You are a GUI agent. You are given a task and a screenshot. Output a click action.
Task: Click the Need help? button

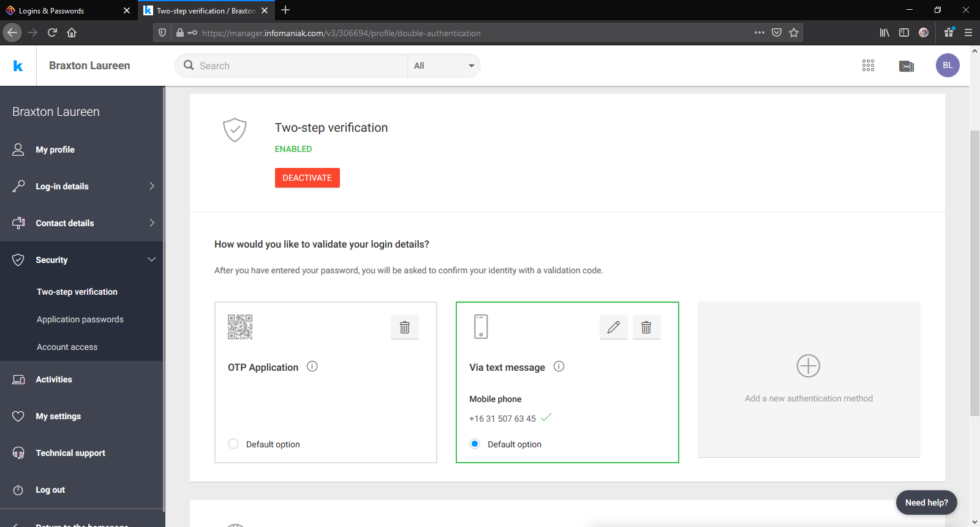point(926,502)
